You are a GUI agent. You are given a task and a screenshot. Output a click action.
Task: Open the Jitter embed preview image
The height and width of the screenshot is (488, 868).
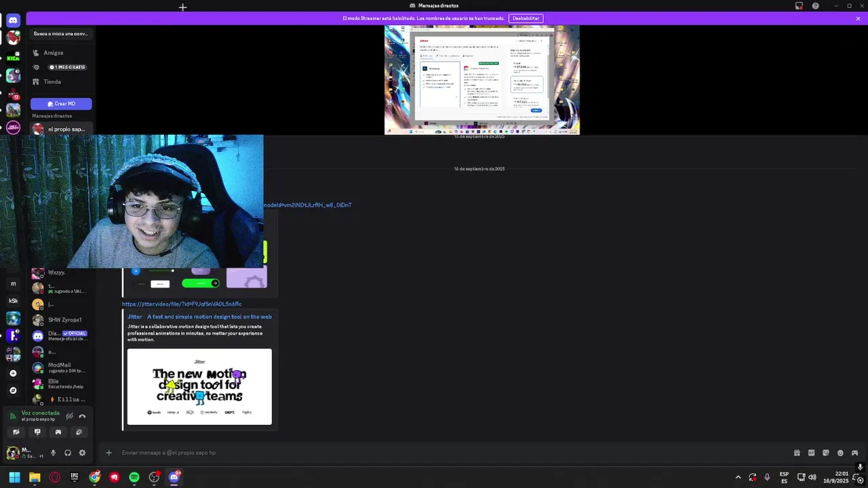[199, 387]
